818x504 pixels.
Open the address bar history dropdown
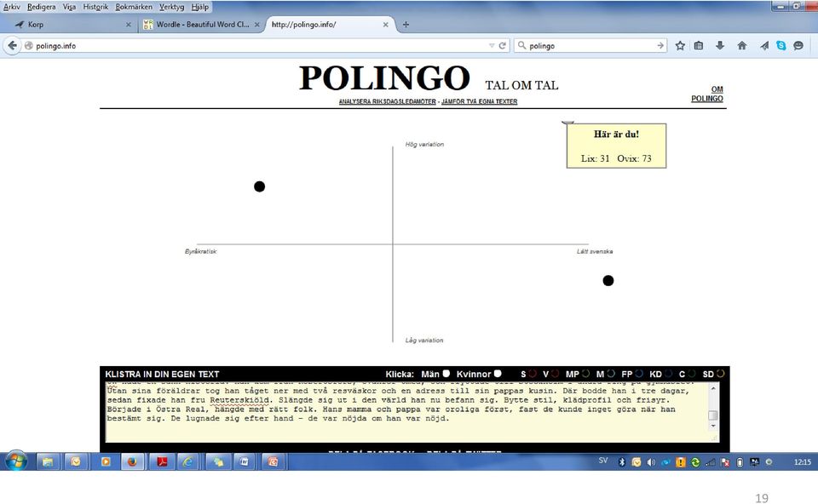[492, 45]
